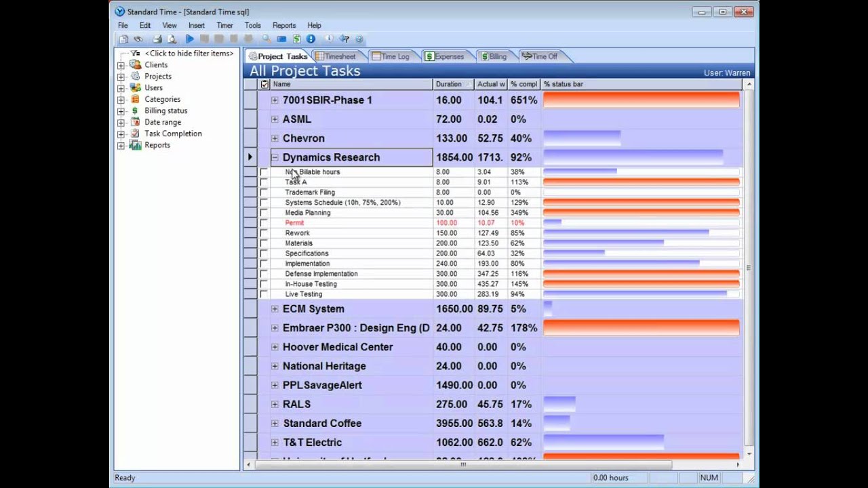Click the magnifier search toolbar icon
Image resolution: width=868 pixels, height=488 pixels.
pyautogui.click(x=267, y=39)
